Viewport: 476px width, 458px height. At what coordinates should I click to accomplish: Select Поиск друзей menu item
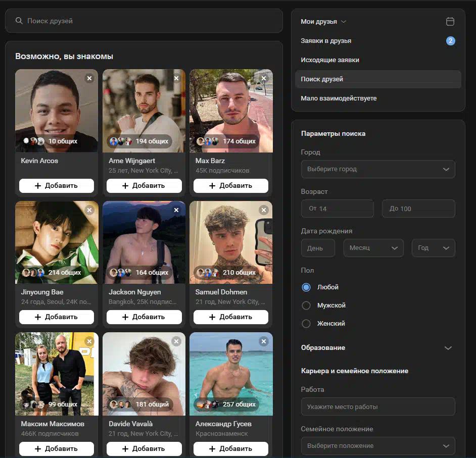pyautogui.click(x=378, y=79)
